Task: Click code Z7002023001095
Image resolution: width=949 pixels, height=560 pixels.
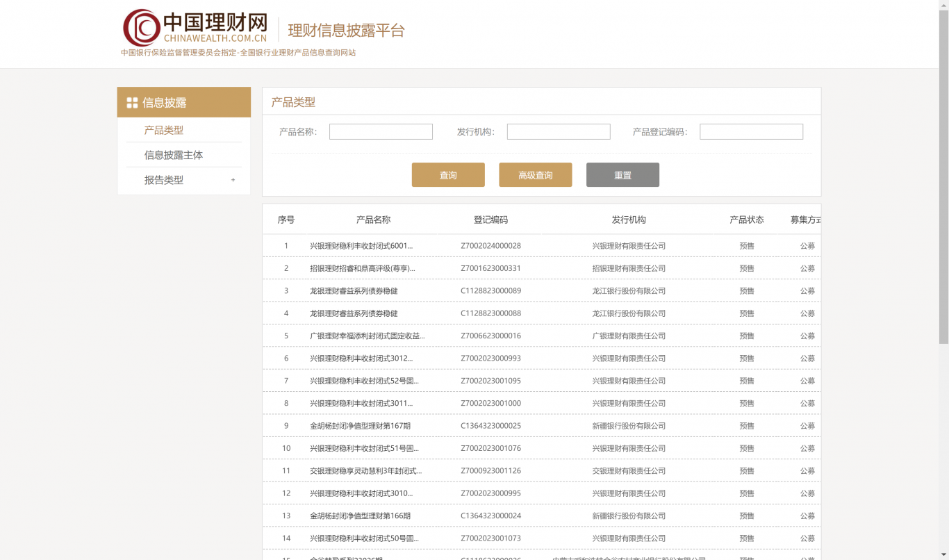Action: click(x=491, y=381)
